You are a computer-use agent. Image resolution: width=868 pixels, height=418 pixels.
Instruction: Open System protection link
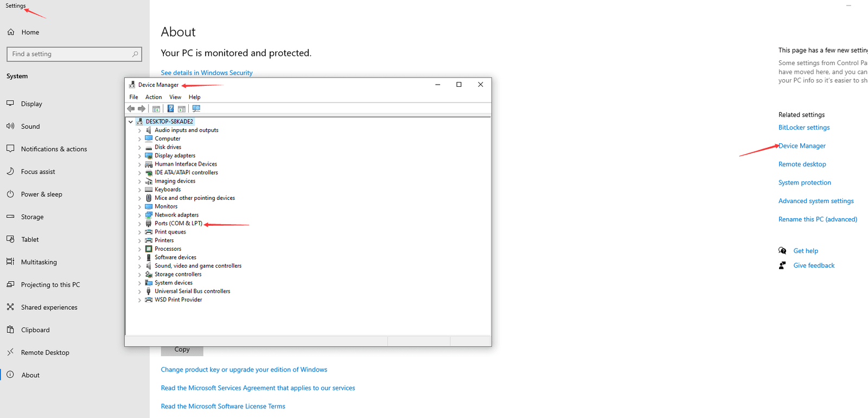tap(805, 183)
